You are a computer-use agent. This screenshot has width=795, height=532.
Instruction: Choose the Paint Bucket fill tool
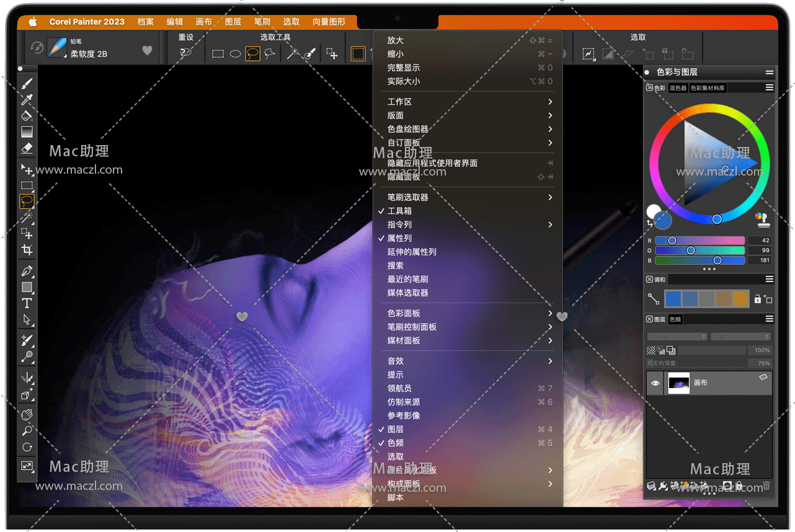[x=27, y=116]
